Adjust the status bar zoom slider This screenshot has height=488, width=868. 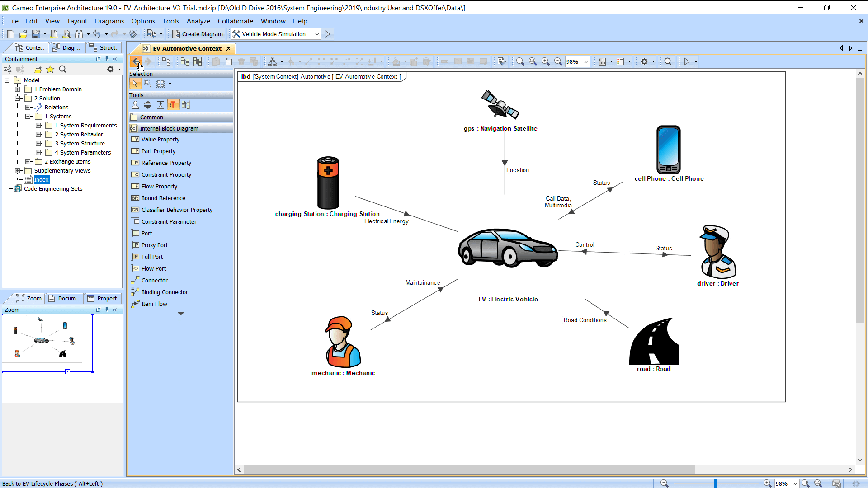pos(715,483)
